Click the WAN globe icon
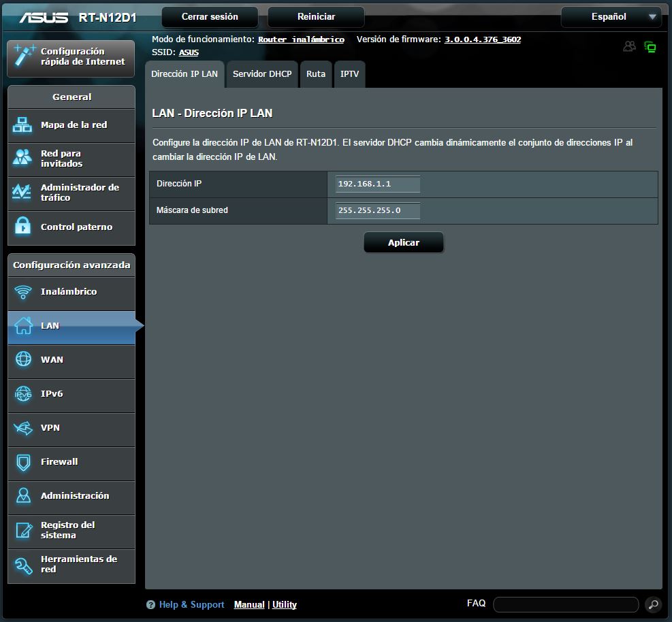 [23, 359]
